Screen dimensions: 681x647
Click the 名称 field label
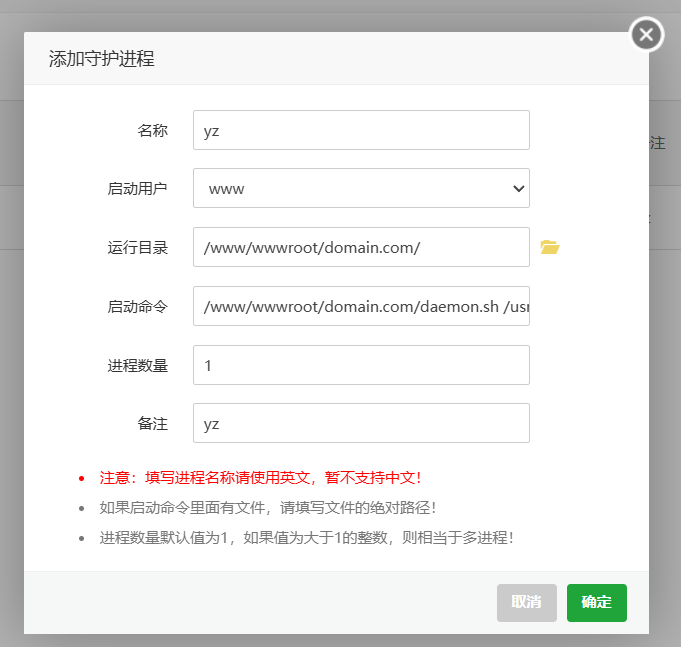pyautogui.click(x=152, y=130)
